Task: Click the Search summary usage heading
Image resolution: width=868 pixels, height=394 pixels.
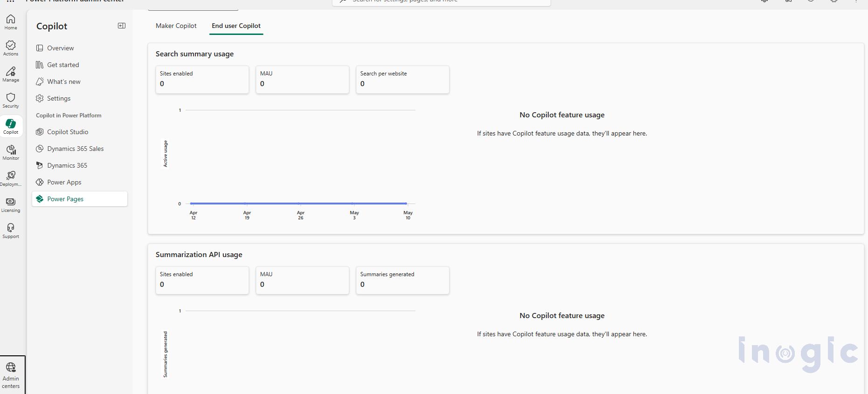Action: 195,54
